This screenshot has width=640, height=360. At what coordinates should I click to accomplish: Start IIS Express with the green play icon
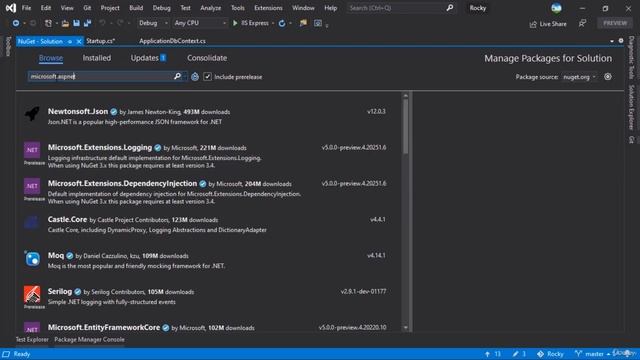[x=235, y=23]
